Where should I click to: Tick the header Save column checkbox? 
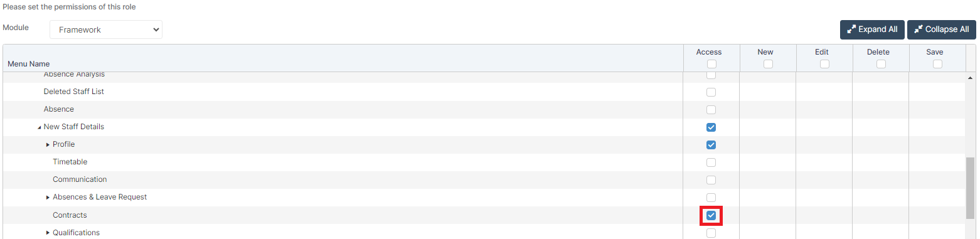click(x=937, y=64)
